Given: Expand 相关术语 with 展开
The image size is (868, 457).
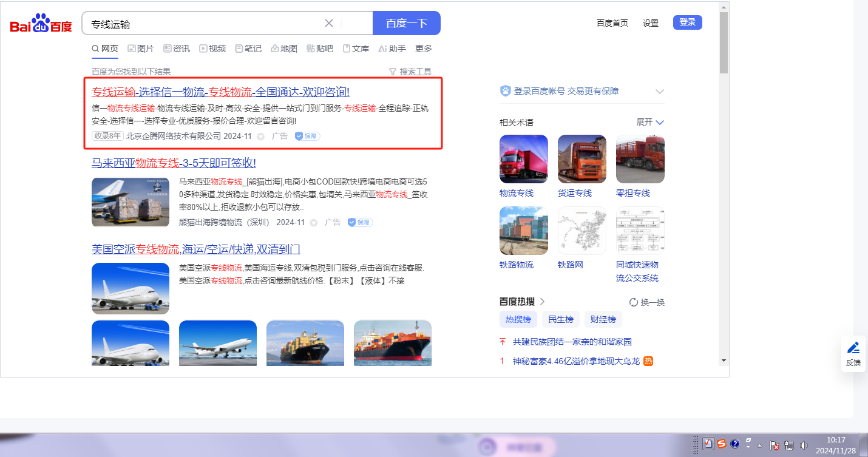Looking at the screenshot, I should pyautogui.click(x=650, y=122).
